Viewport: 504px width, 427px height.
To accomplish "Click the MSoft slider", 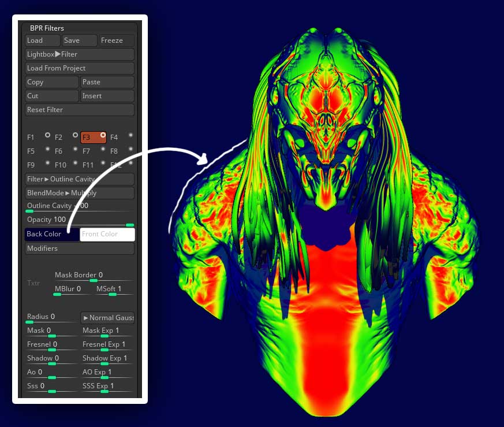I will [114, 290].
